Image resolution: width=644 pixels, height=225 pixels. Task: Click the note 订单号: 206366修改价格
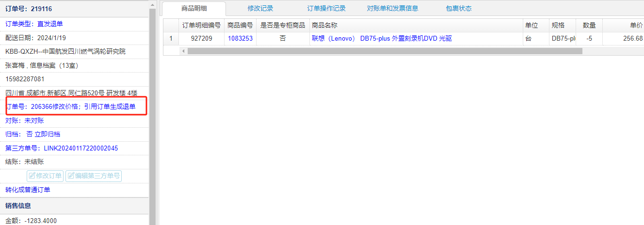point(70,106)
